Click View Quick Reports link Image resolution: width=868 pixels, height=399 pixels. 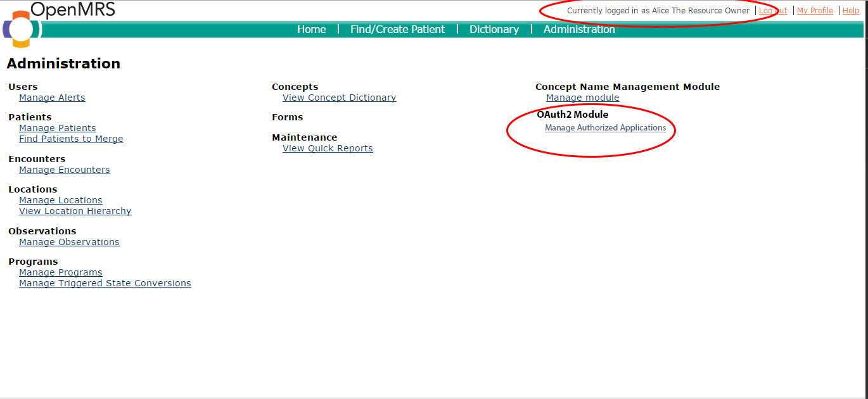[x=328, y=148]
